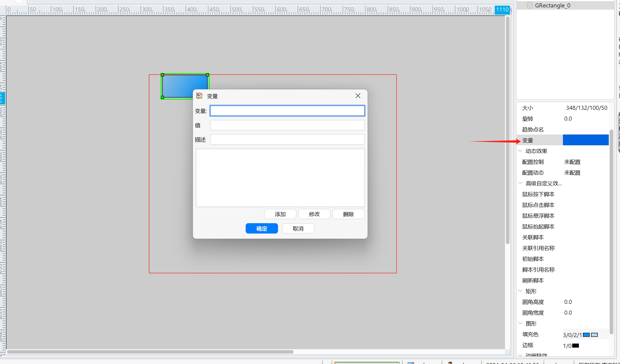Image resolution: width=620 pixels, height=364 pixels.
Task: Click the 添加 button
Action: (x=280, y=214)
